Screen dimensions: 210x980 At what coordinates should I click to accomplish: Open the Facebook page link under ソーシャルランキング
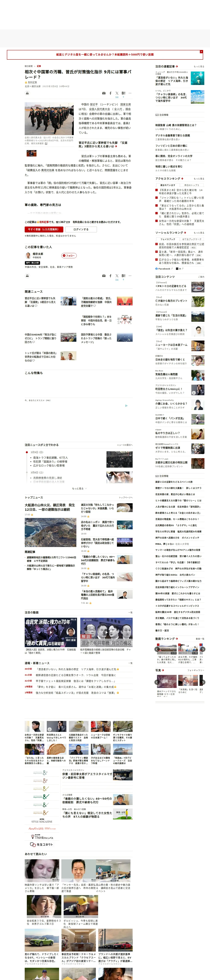[x=164, y=269]
